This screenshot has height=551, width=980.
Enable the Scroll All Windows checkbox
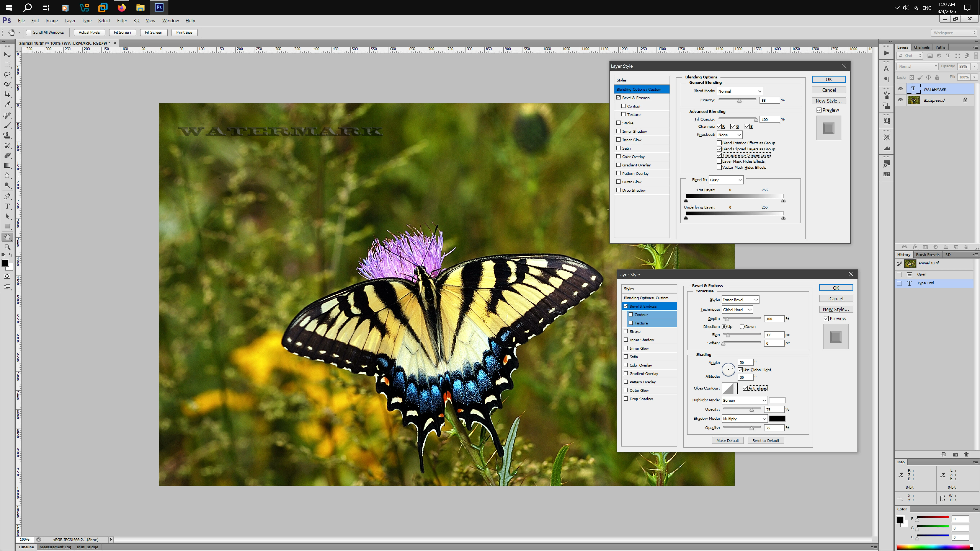[29, 32]
